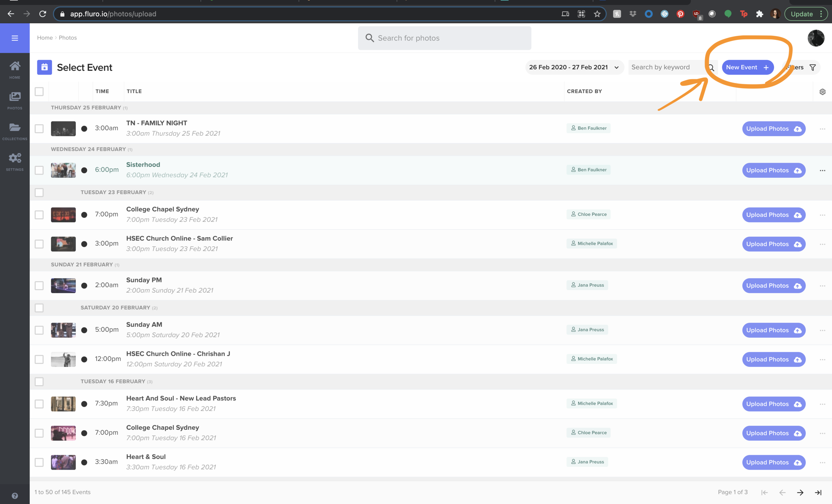The width and height of the screenshot is (832, 504).
Task: Open Settings gears in sidebar
Action: pos(15,162)
